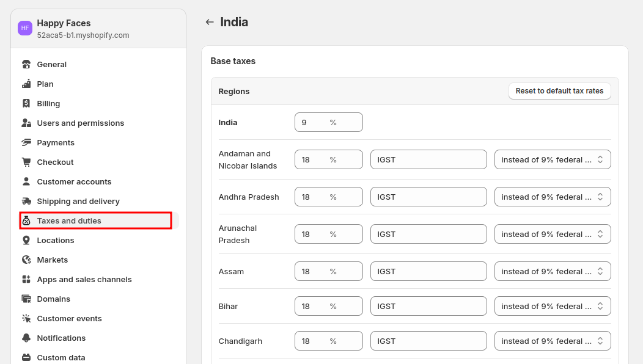The height and width of the screenshot is (364, 643).
Task: Click the Notifications bell icon
Action: [x=26, y=338]
